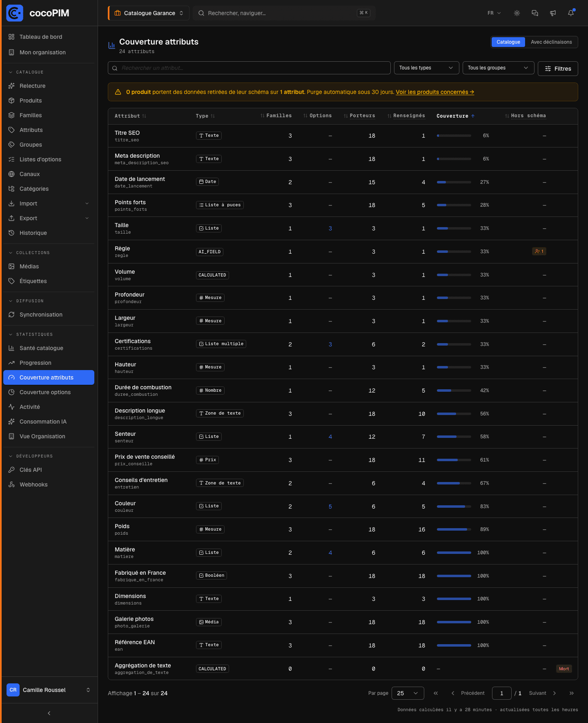Click the Filtres button

click(x=558, y=69)
